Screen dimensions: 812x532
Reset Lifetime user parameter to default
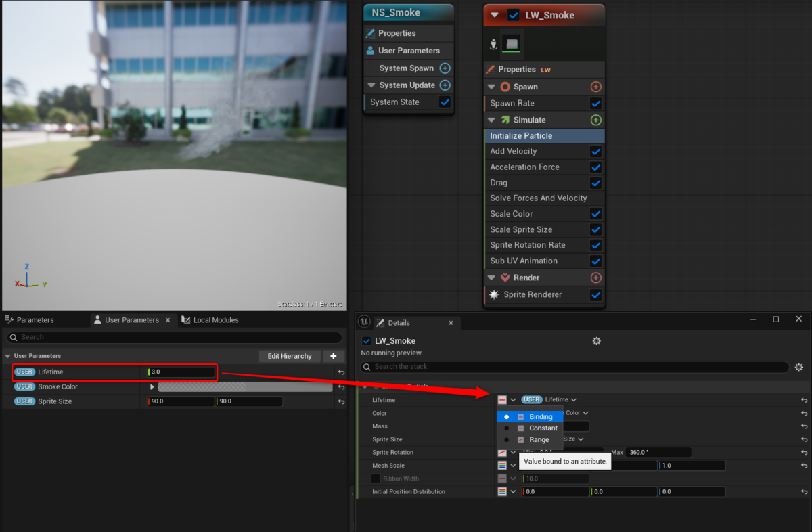click(341, 372)
